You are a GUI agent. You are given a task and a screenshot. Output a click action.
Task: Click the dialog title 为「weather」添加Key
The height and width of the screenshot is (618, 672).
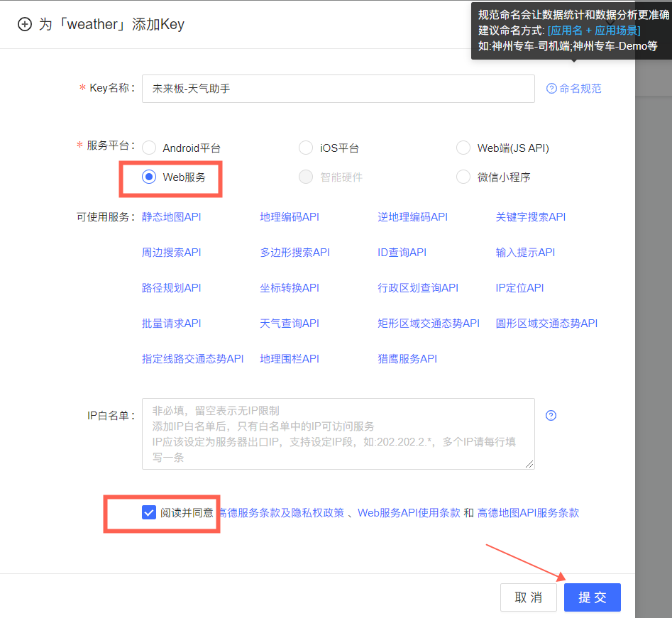tap(111, 24)
